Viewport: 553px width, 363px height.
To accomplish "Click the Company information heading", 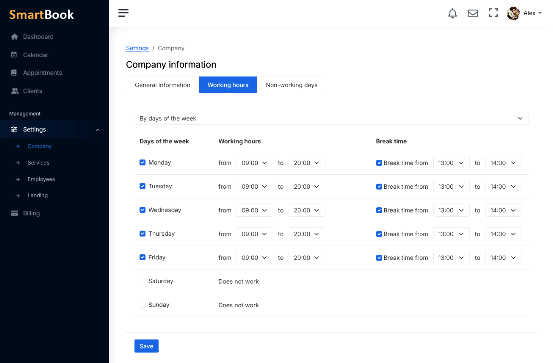I will [171, 65].
